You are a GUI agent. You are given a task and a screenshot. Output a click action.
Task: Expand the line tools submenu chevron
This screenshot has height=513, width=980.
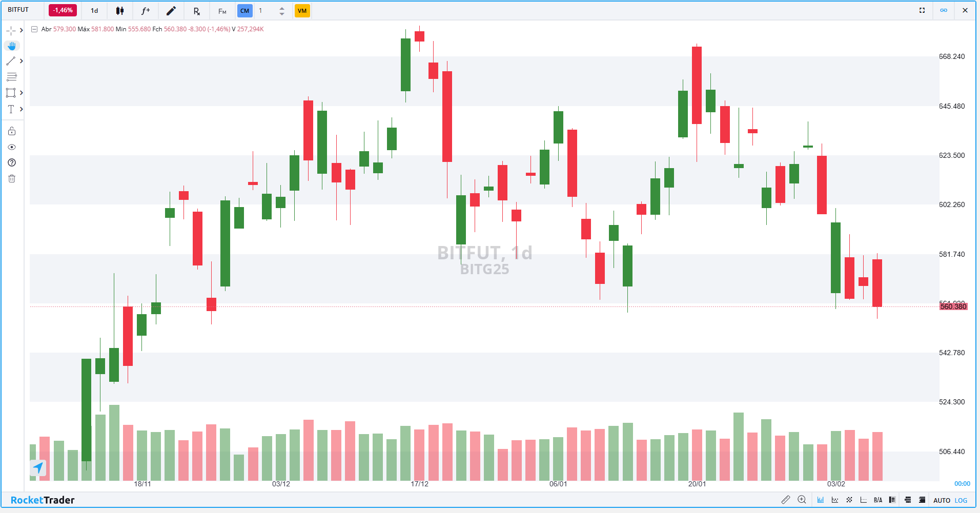click(x=22, y=61)
